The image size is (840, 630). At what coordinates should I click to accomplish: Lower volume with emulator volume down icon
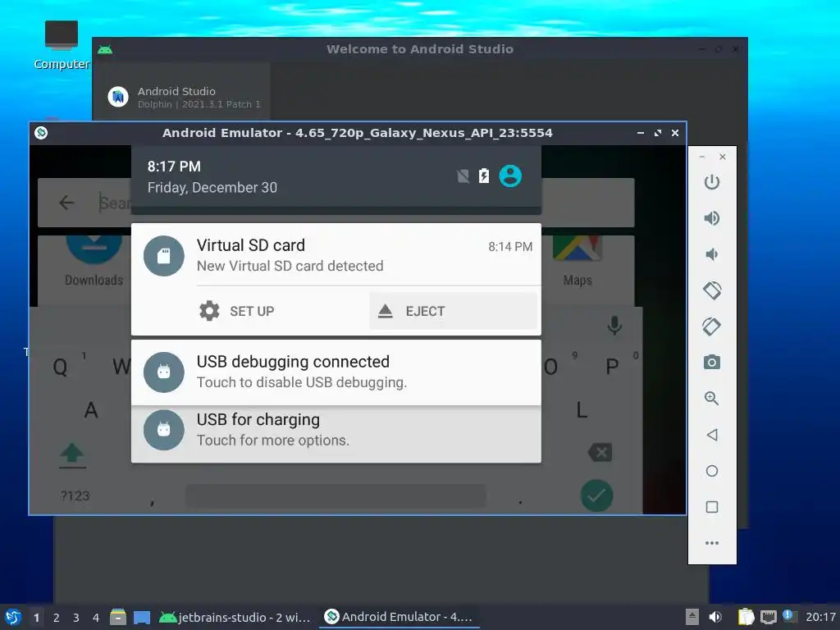pyautogui.click(x=711, y=254)
